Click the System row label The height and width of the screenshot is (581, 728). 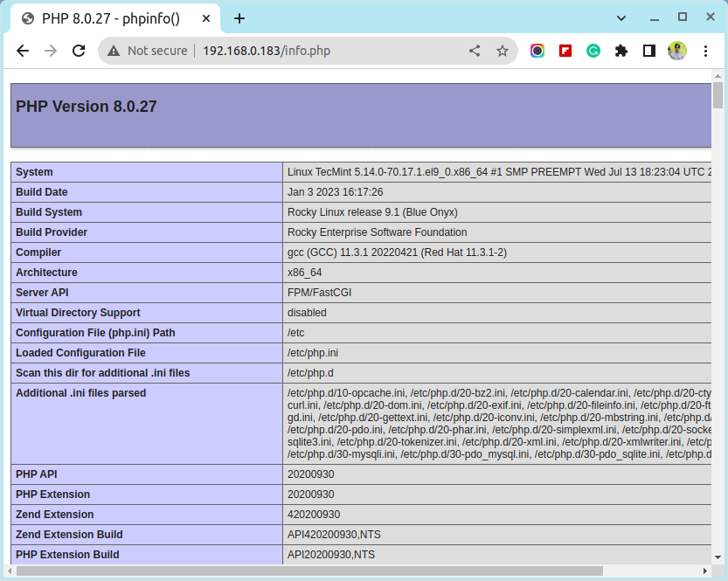(34, 172)
